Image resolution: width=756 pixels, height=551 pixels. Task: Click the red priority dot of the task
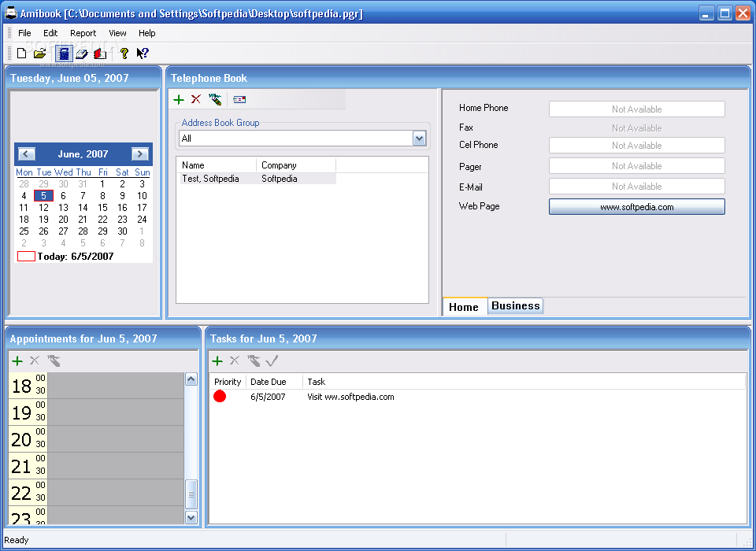220,397
